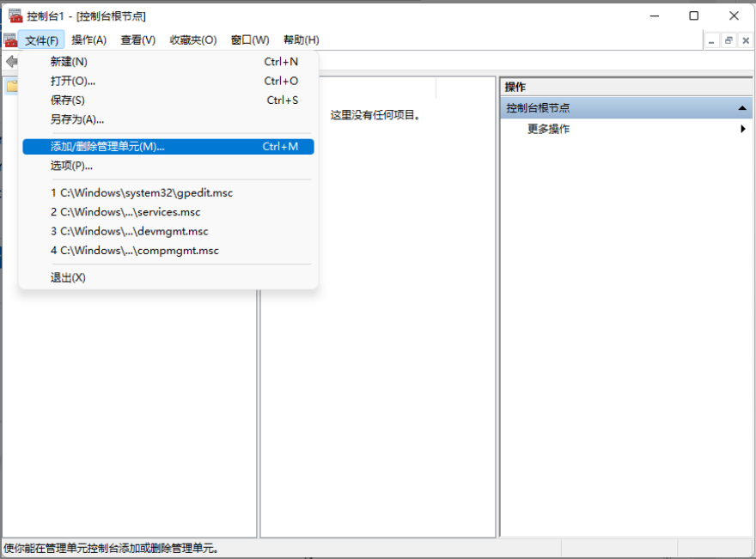756x559 pixels.
Task: Click the 控制台根节点 header in actions pane
Action: click(626, 108)
